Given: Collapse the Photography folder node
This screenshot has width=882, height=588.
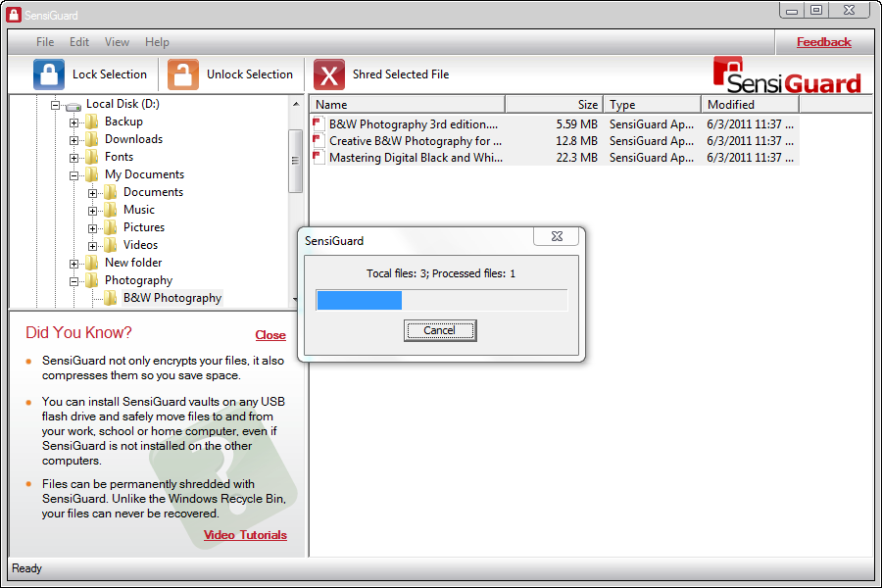Looking at the screenshot, I should coord(73,281).
